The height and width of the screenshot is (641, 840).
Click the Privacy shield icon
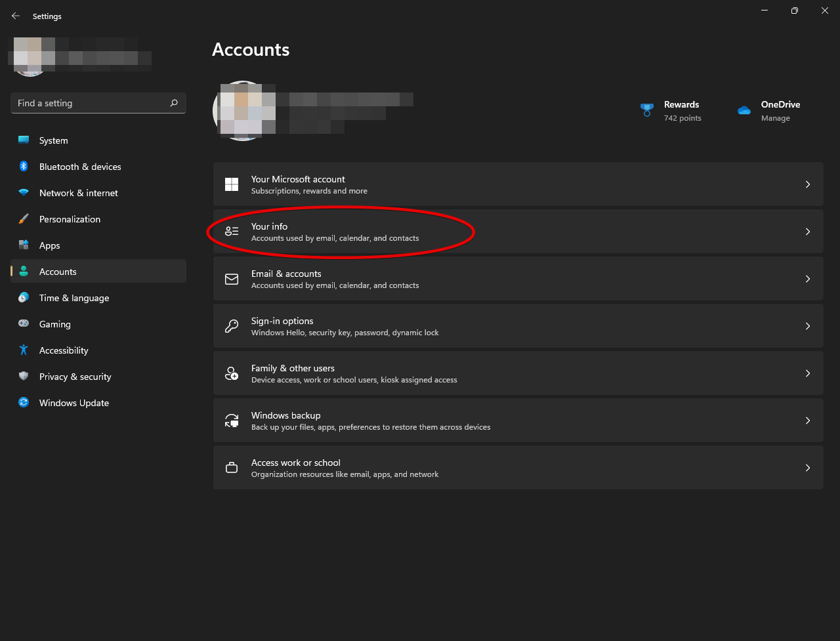24,377
